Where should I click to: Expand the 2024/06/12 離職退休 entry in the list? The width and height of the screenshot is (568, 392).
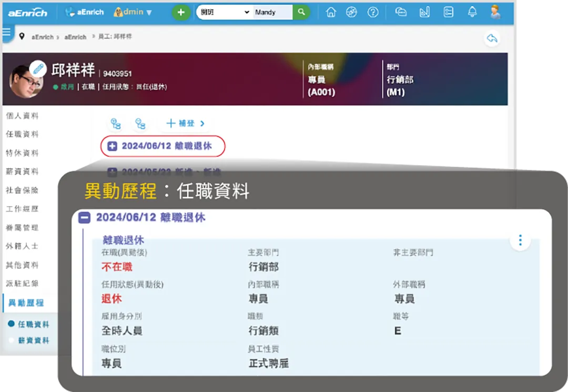coord(111,146)
